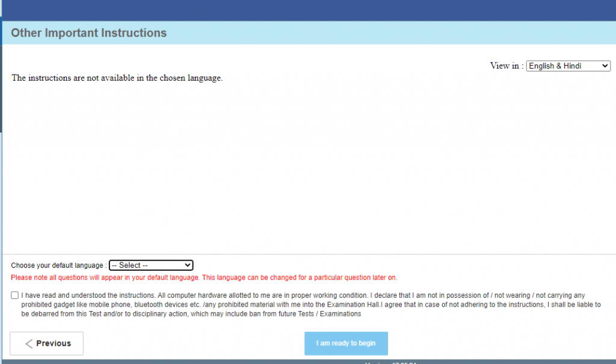Expand the -- Select -- default language combo box
616x364 pixels.
coord(150,265)
